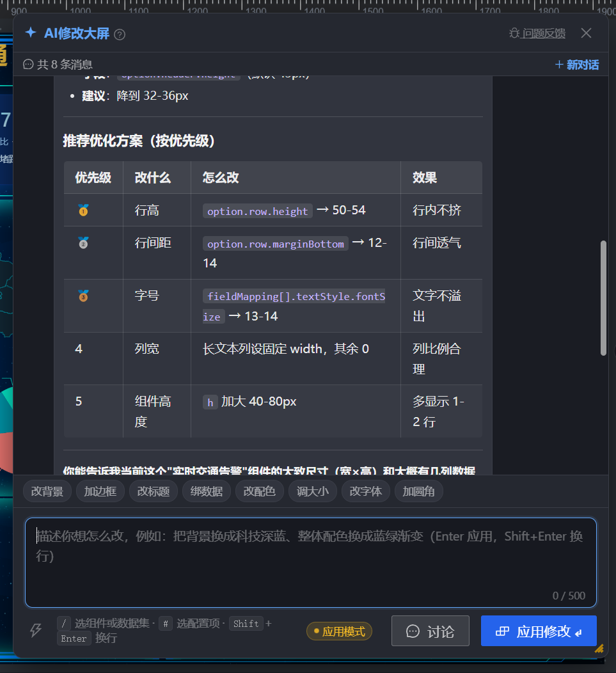Choose the 加边框 quick suggestion chip
The image size is (616, 673).
(100, 491)
